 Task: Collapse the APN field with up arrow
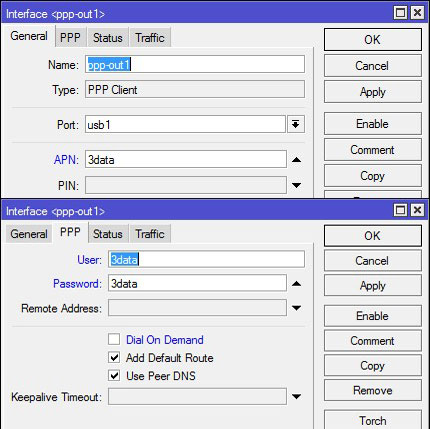tap(296, 160)
